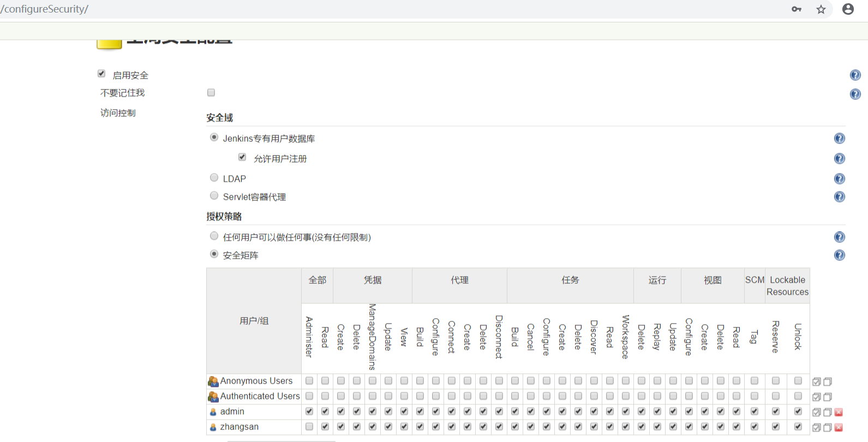Click help icon beside the LDAP option
The image size is (868, 442).
[x=839, y=179]
